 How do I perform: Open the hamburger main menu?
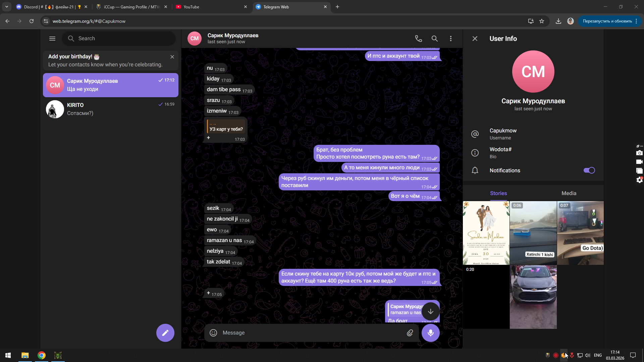(52, 39)
